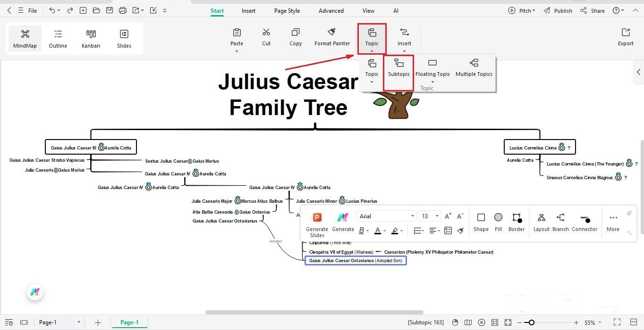Decrease font size with A- icon

click(460, 216)
